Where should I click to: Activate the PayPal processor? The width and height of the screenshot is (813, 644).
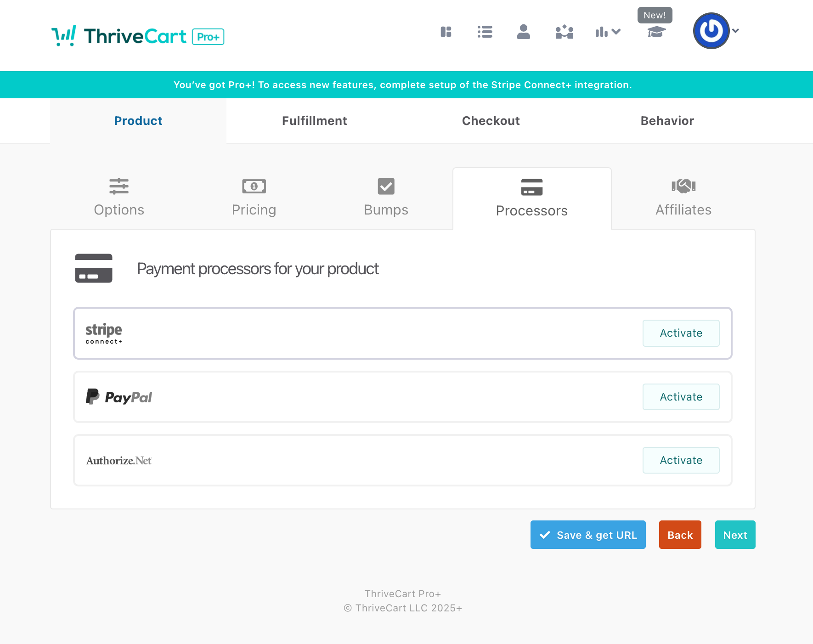[681, 397]
